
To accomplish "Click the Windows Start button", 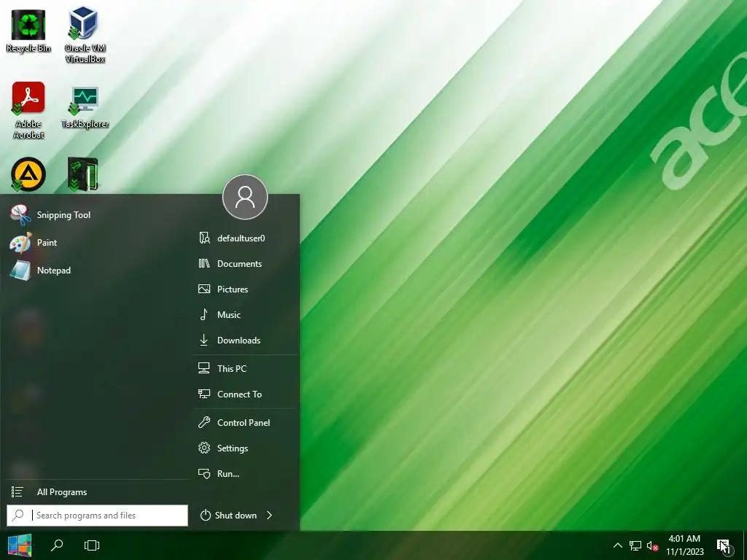I will coord(20,545).
